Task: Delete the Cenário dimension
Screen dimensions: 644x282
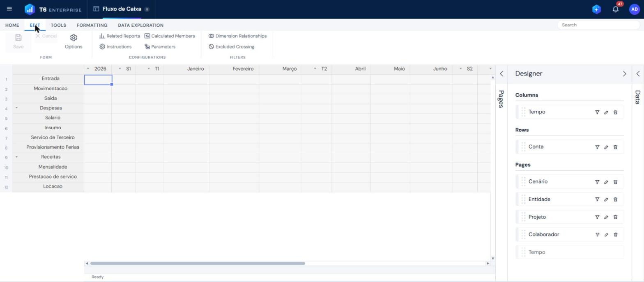Action: point(615,182)
